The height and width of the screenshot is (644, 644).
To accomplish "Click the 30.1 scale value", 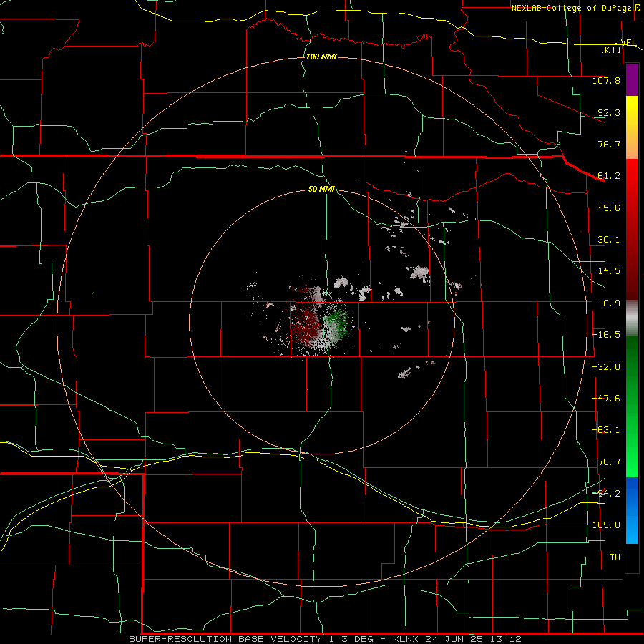I will (609, 240).
